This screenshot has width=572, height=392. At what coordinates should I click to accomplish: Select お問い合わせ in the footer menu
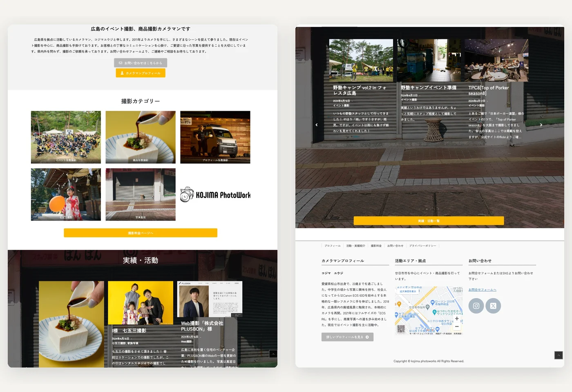tap(395, 246)
